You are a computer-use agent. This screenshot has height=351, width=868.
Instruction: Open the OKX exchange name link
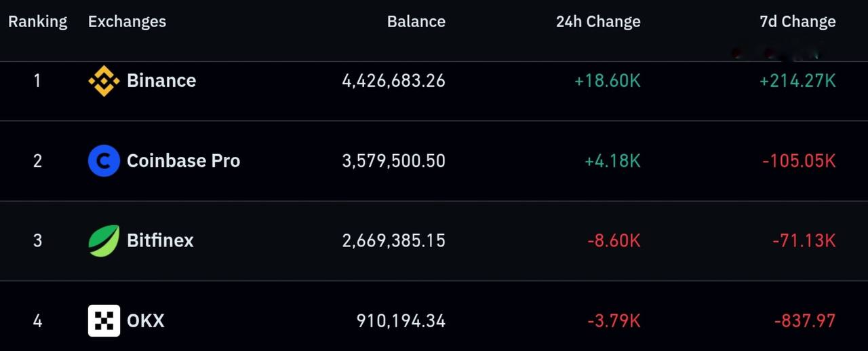pos(146,320)
